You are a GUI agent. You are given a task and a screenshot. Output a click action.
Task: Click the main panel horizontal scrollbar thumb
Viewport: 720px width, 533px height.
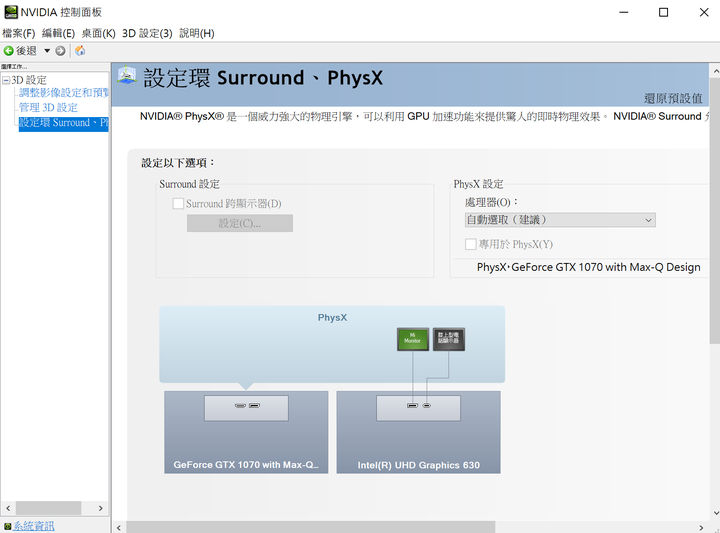tap(310, 527)
